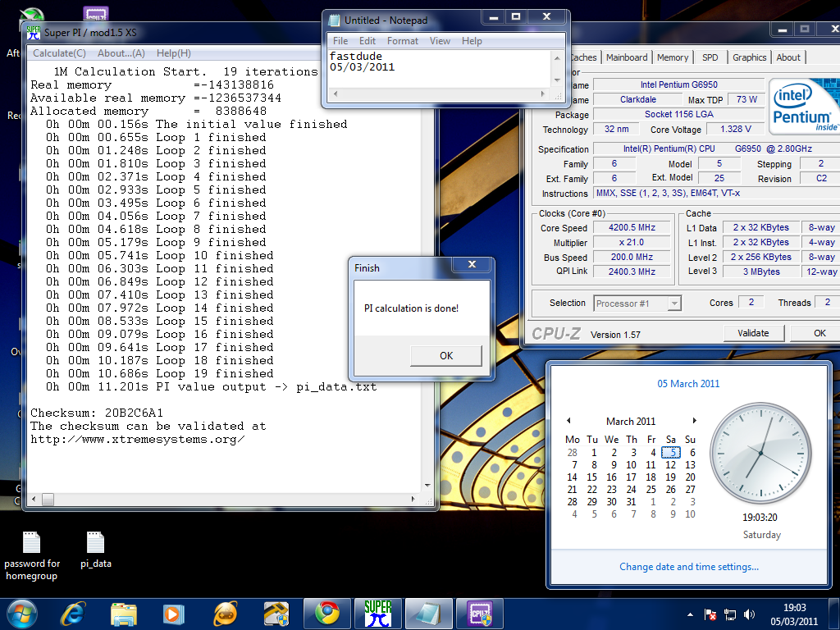Screen dimensions: 840x630
Task: Click the taskbar clock showing 19:03
Action: 794,614
